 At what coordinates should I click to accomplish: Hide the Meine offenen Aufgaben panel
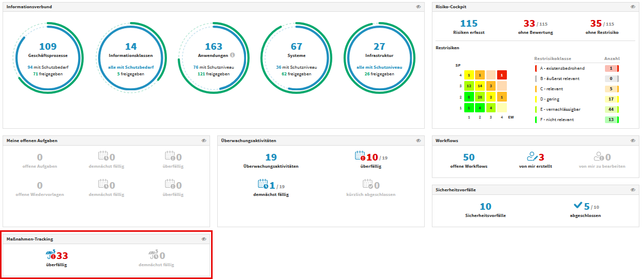204,140
